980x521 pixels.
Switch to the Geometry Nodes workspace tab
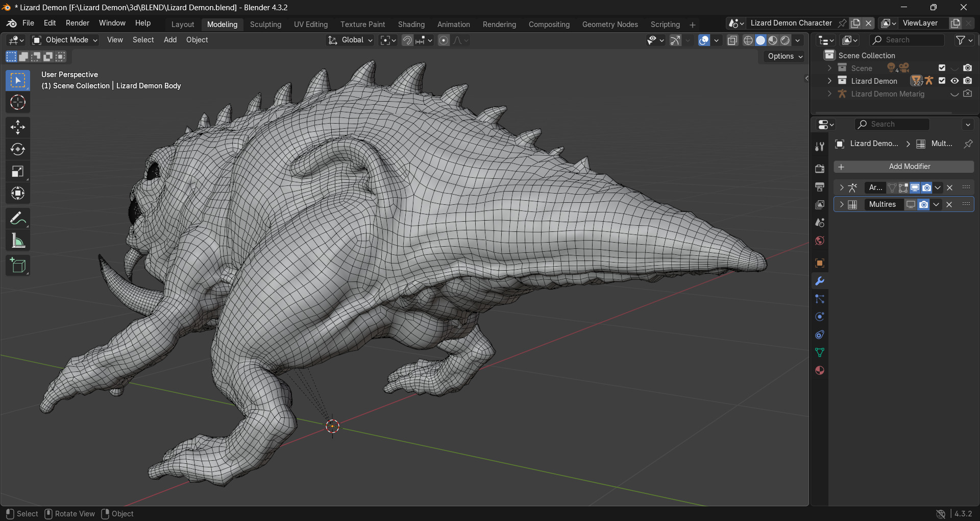610,25
